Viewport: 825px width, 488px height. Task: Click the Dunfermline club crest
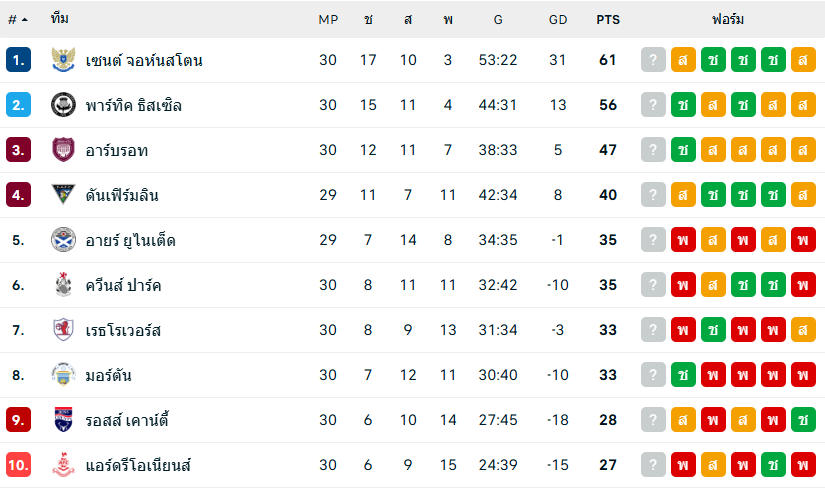click(x=63, y=195)
